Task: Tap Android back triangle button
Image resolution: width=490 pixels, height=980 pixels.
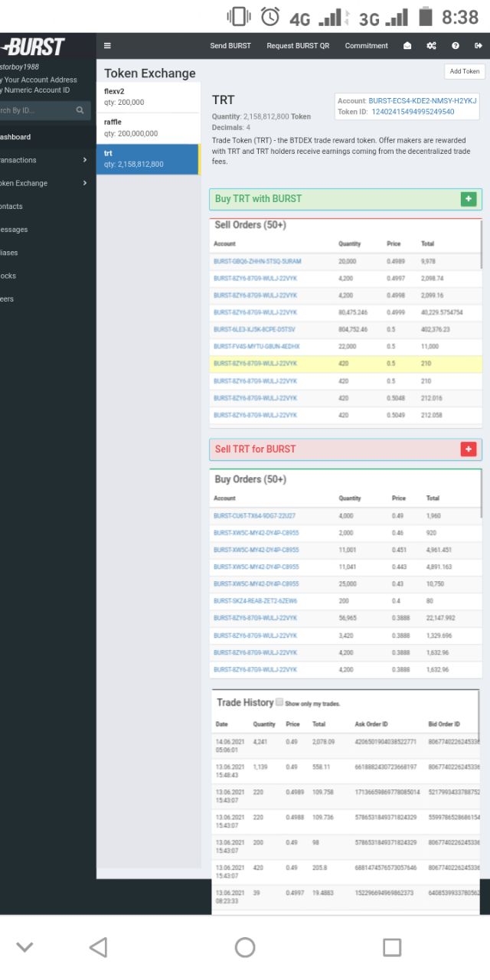Action: click(x=98, y=948)
